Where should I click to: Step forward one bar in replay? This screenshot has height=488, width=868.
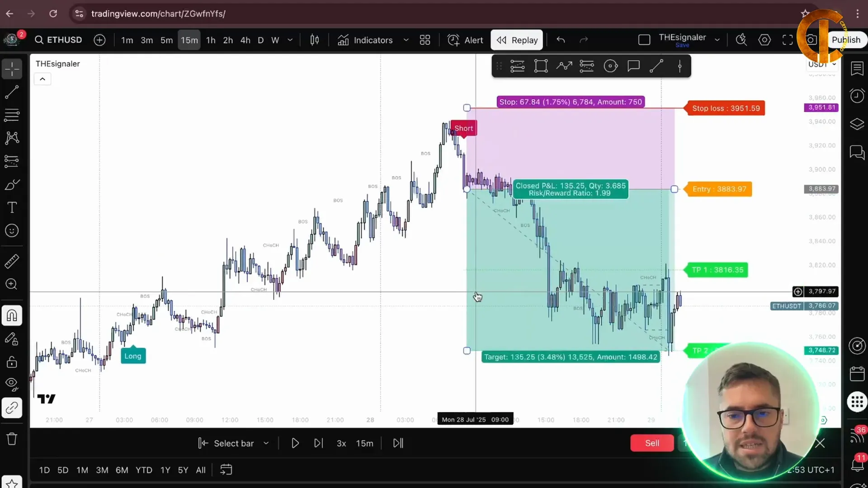pos(319,443)
